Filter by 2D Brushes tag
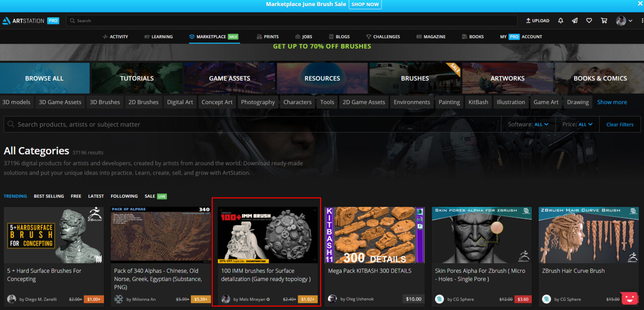 (x=143, y=102)
